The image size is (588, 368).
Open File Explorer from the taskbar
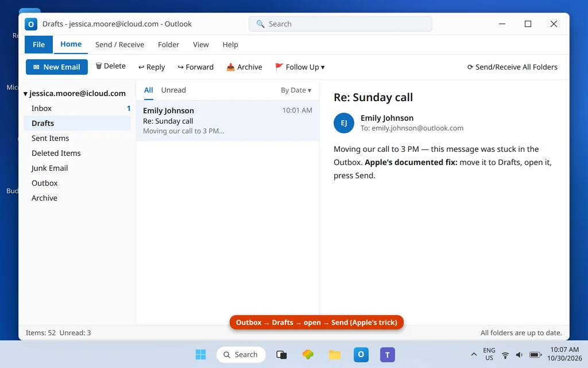335,354
